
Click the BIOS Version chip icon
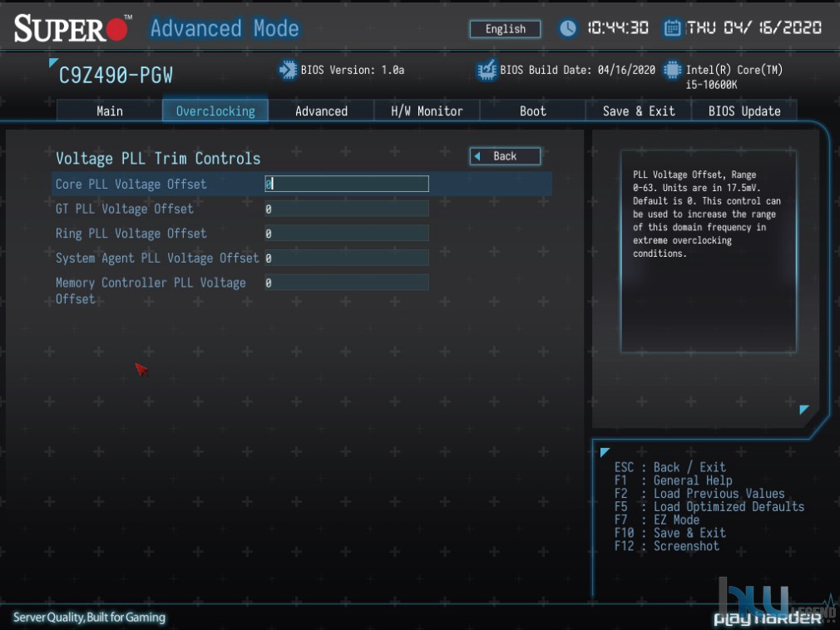tap(288, 70)
